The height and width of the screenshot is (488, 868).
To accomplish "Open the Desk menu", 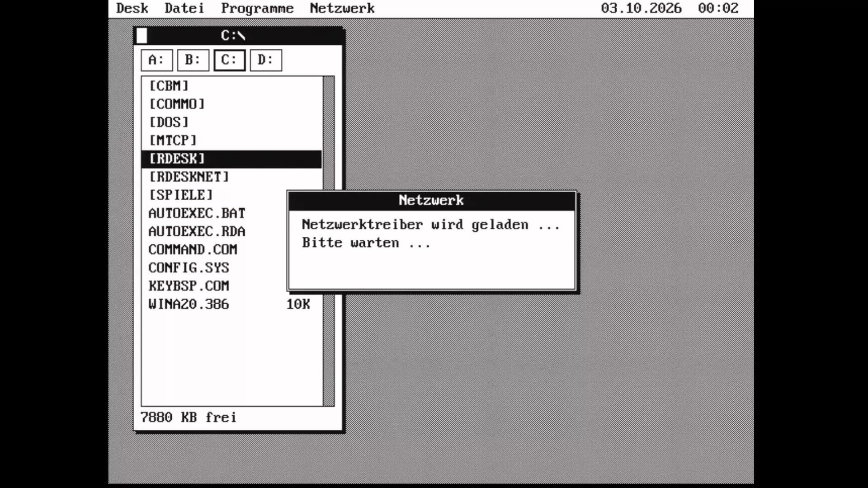I will 132,8.
